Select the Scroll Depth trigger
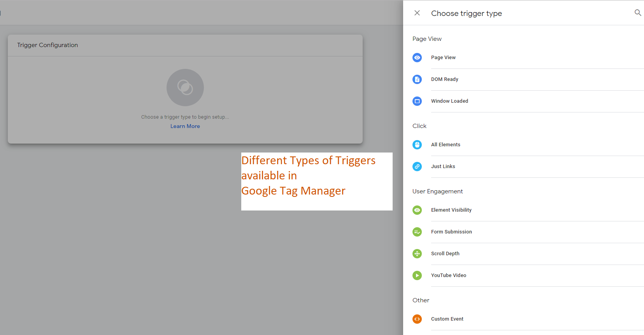Viewport: 644px width, 335px height. [x=523, y=254]
